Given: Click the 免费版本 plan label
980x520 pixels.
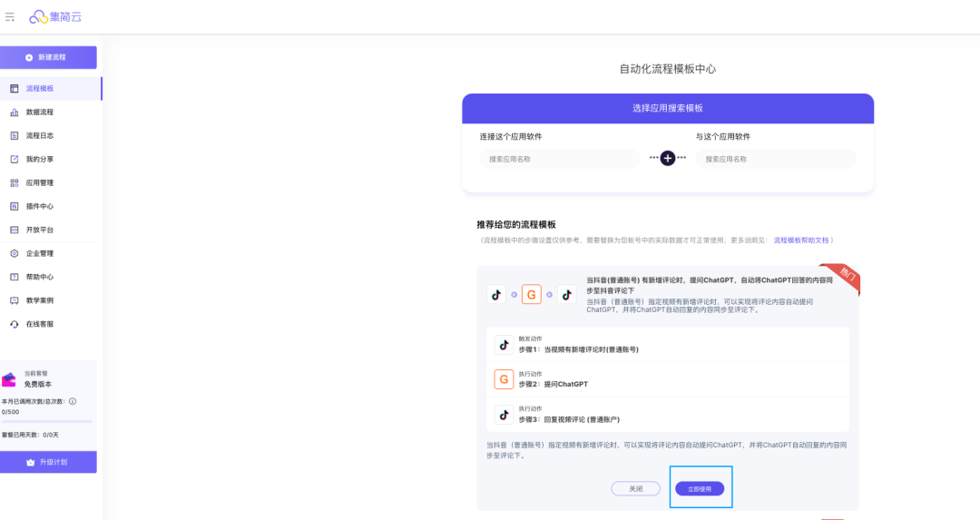Looking at the screenshot, I should coord(38,385).
